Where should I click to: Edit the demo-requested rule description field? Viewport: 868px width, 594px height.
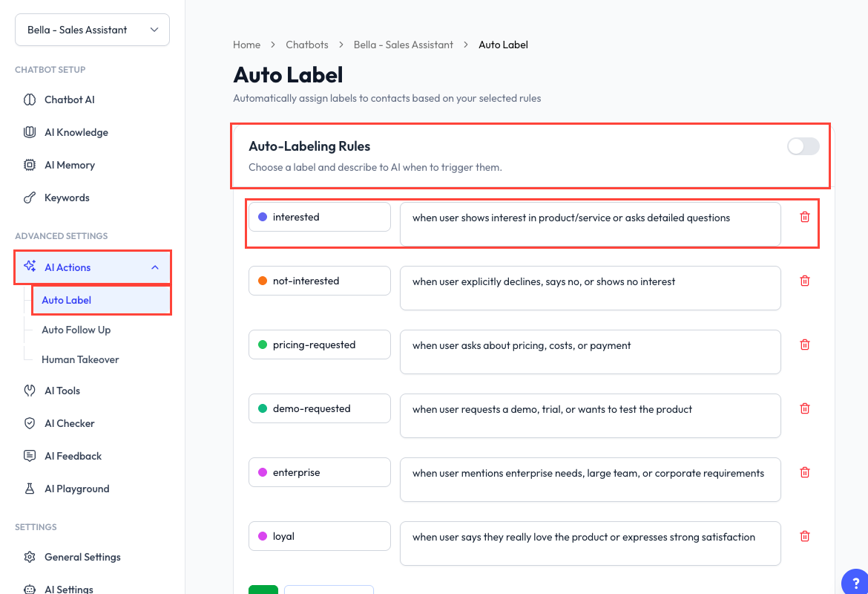(x=590, y=416)
